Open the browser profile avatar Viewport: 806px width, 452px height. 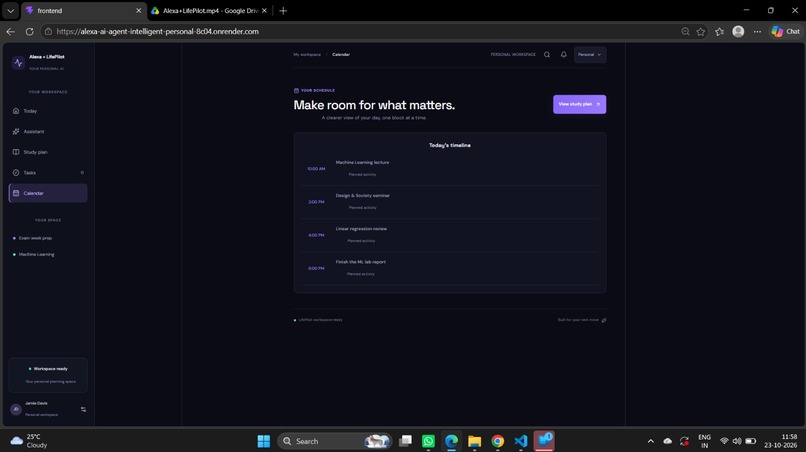click(738, 31)
